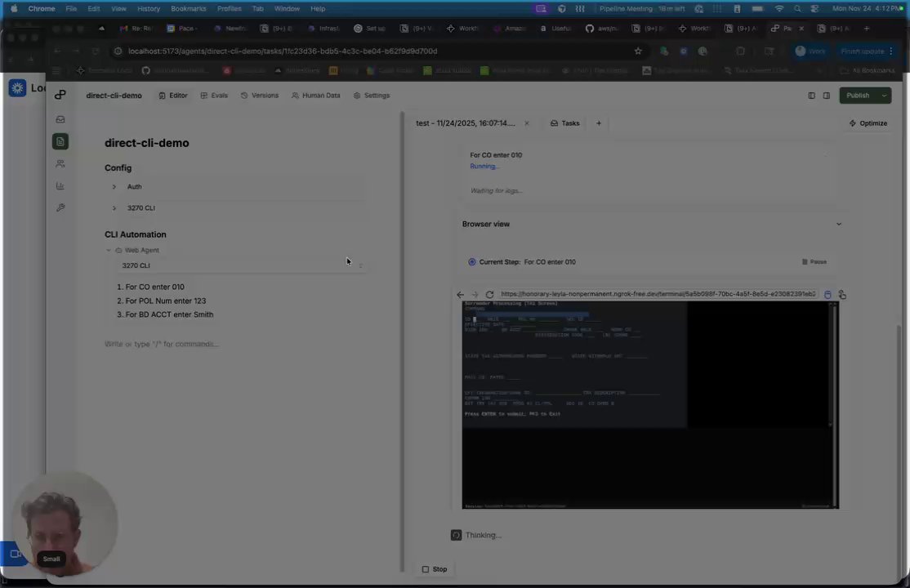Viewport: 910px width, 588px height.
Task: Add a new tab with plus icon beside Tasks
Action: [598, 123]
